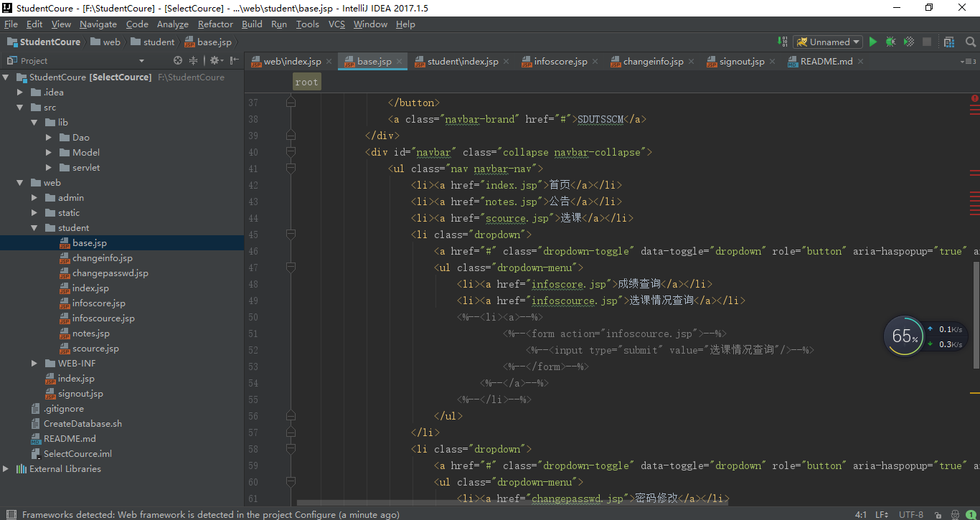Screen dimensions: 980x520
Task: Switch to the signout.jsp tab
Action: pyautogui.click(x=741, y=62)
